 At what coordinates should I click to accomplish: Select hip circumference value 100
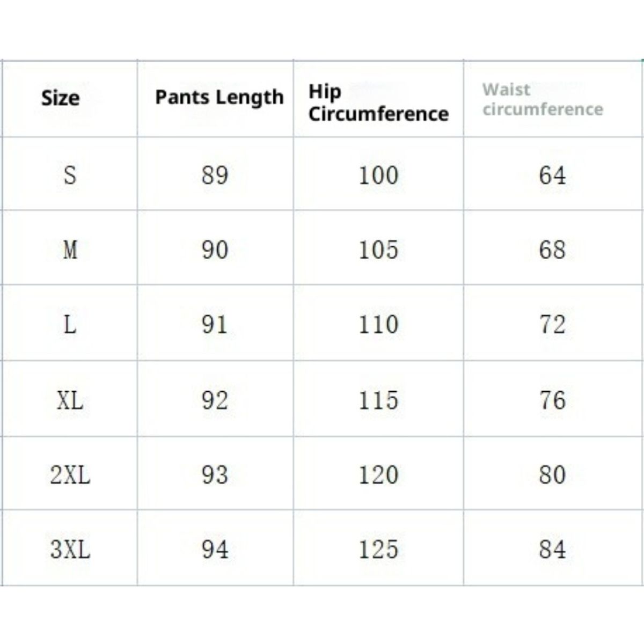point(378,175)
